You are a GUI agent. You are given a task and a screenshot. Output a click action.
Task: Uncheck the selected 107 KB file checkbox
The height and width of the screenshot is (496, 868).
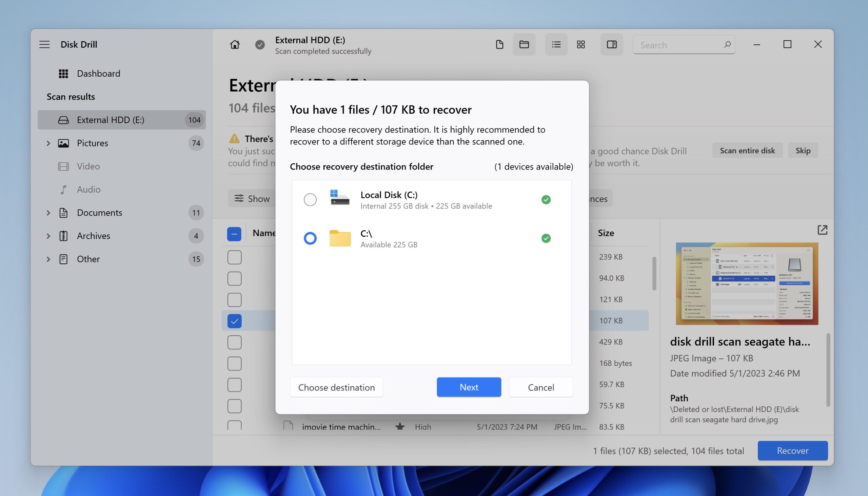coord(234,321)
